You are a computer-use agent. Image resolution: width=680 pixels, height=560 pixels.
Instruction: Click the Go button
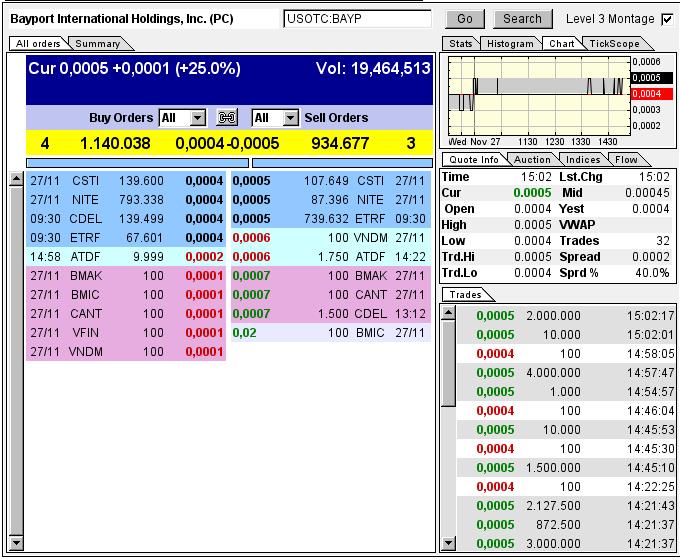coord(464,19)
